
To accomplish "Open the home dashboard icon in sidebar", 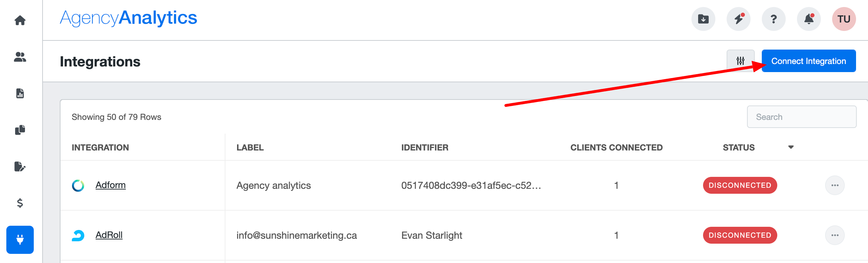I will pyautogui.click(x=19, y=20).
